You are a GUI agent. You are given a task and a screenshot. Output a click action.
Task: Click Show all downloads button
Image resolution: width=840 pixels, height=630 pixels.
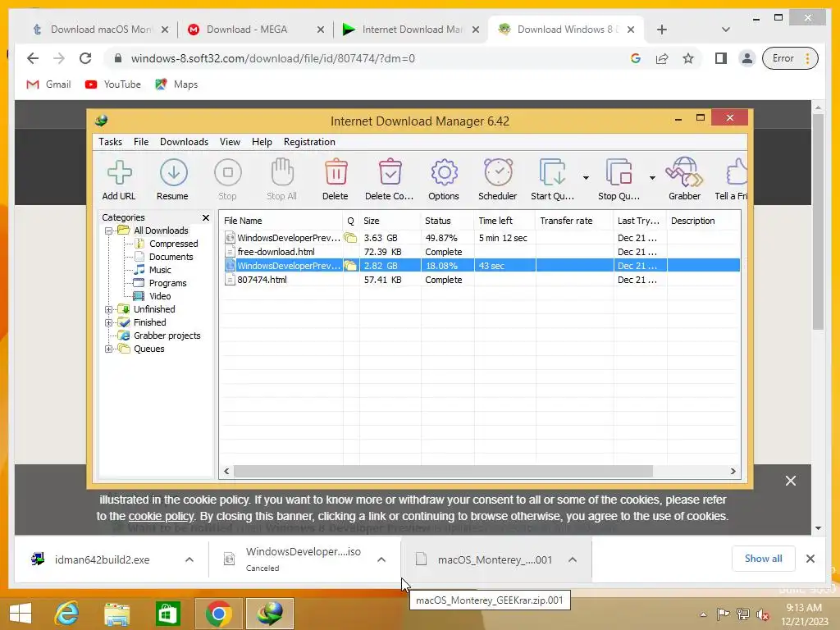point(764,559)
